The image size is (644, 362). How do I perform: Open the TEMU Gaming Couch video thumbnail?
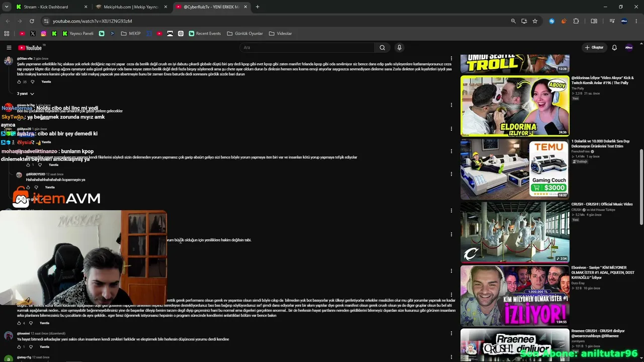click(x=515, y=169)
